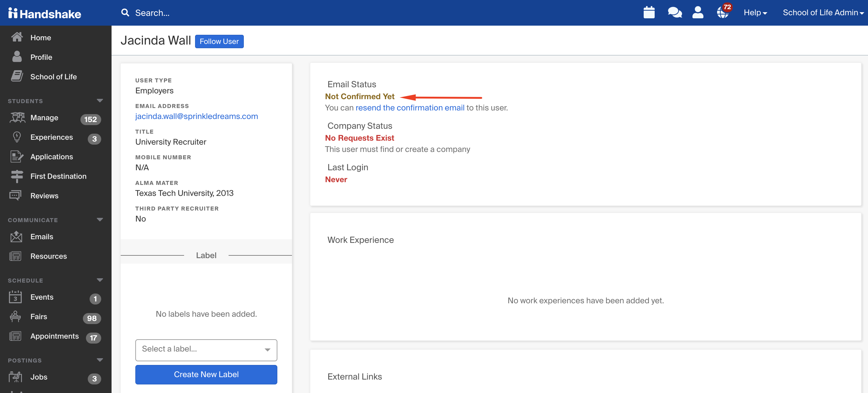Viewport: 868px width, 393px height.
Task: Collapse the Postings section arrow
Action: pyautogui.click(x=100, y=360)
